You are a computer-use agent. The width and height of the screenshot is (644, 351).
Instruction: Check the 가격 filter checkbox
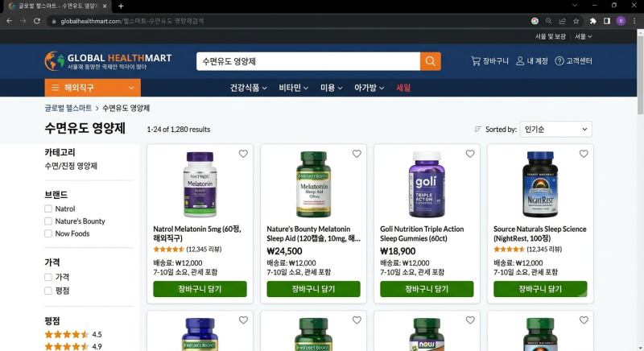[48, 278]
